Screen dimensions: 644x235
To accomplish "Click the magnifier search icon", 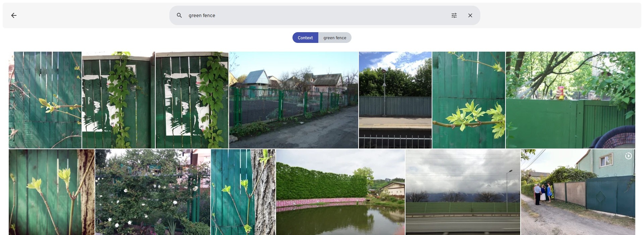I will click(x=179, y=15).
